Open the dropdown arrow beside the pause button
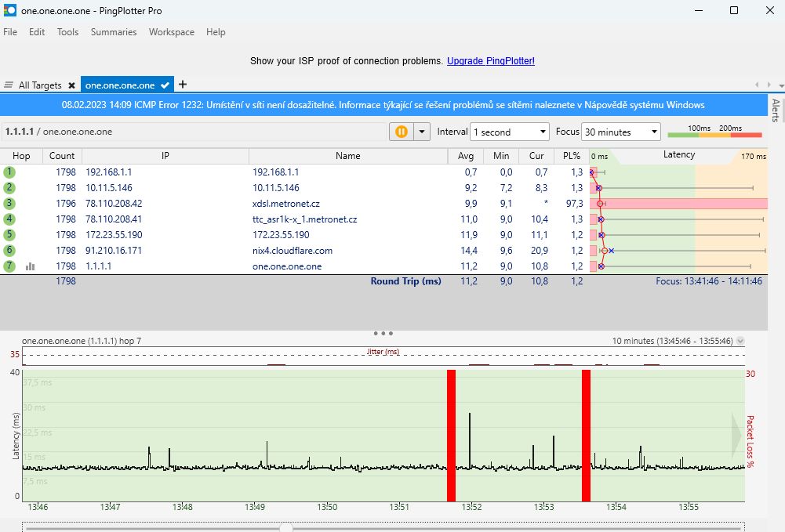785x532 pixels. coord(422,132)
